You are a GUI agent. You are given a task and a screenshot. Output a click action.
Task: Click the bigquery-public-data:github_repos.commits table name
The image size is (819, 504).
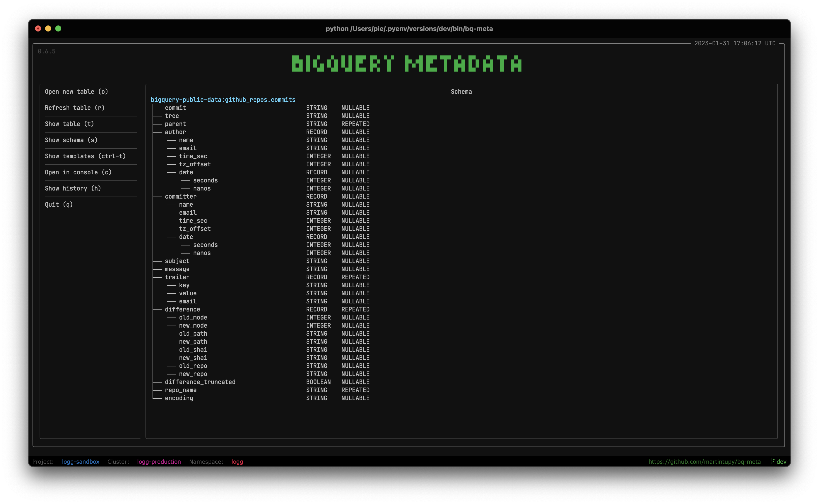tap(223, 100)
